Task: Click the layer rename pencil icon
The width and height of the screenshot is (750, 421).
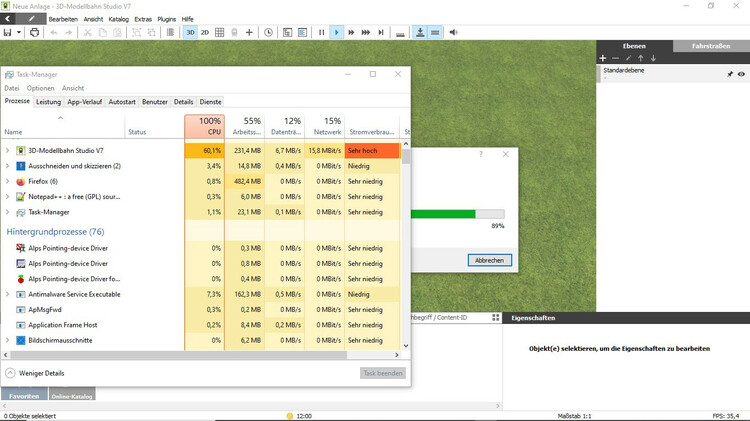Action: tap(628, 58)
